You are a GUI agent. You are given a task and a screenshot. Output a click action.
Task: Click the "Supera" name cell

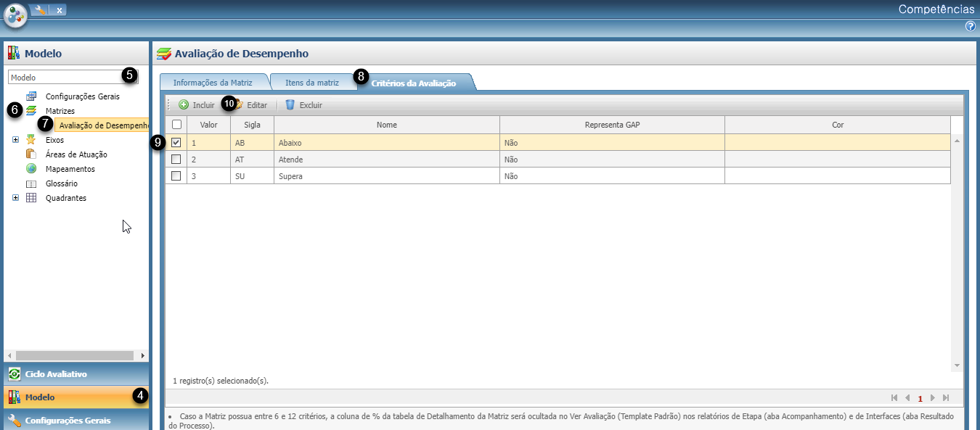click(x=387, y=176)
